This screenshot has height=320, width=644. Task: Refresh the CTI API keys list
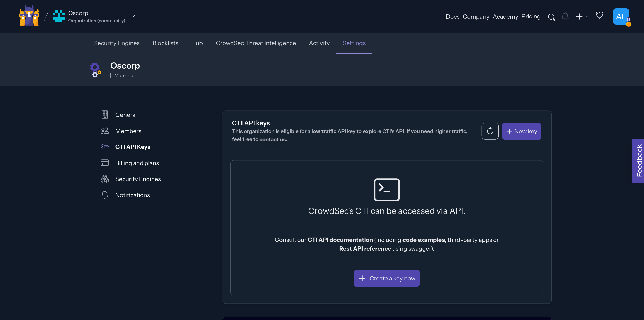(490, 131)
